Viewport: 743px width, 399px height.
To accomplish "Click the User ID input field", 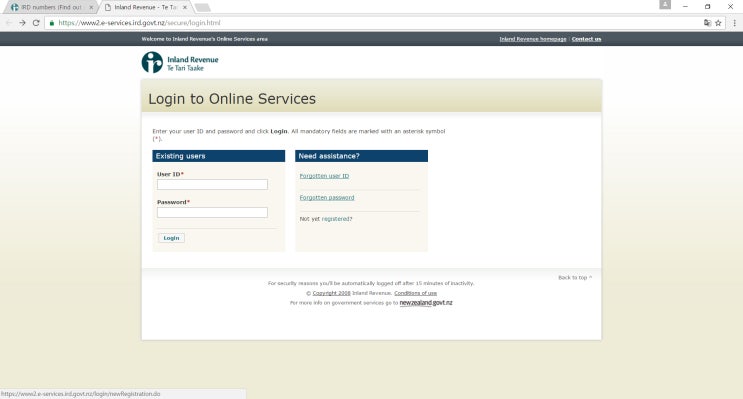I will click(212, 184).
